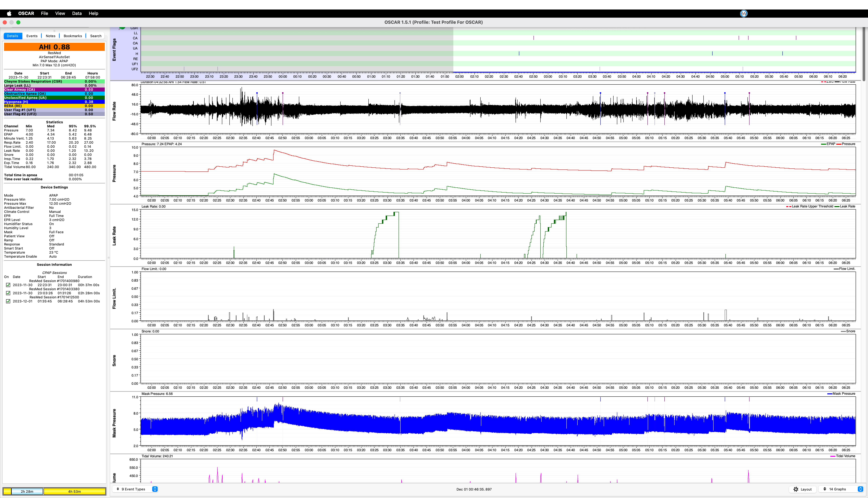Click the Flow Rate graph title
The height and width of the screenshot is (498, 868).
point(114,111)
